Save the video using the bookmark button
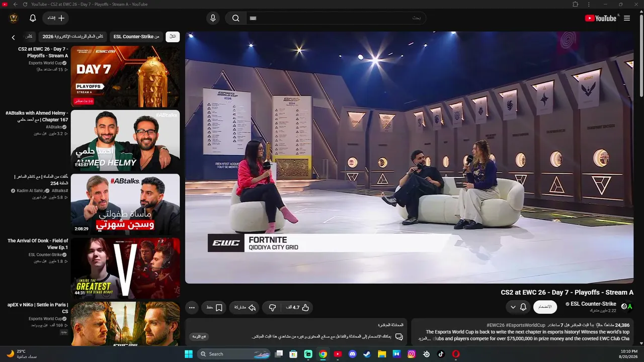The image size is (644, 362). [214, 307]
